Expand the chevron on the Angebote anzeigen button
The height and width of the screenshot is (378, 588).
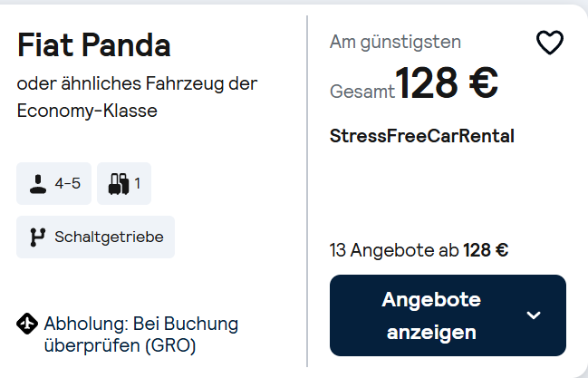pos(534,315)
